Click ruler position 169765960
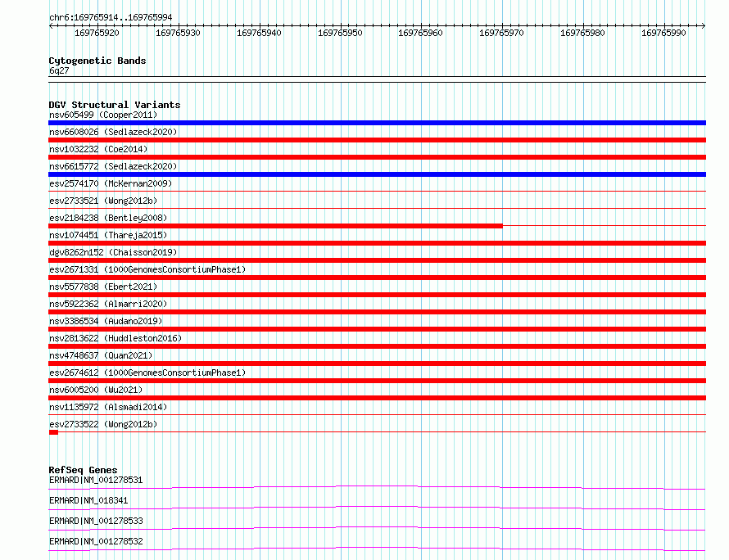Screen dimensions: 729x560 tap(420, 33)
